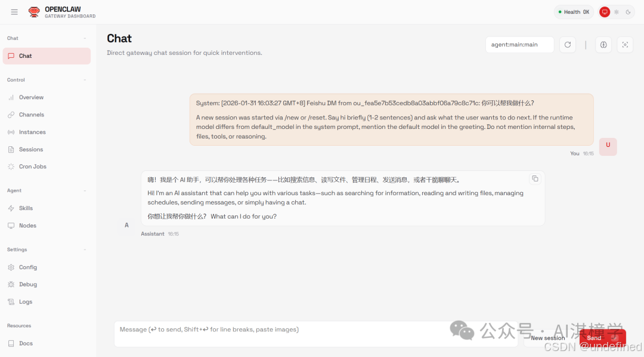
Task: Go to Nodes page
Action: click(47, 226)
